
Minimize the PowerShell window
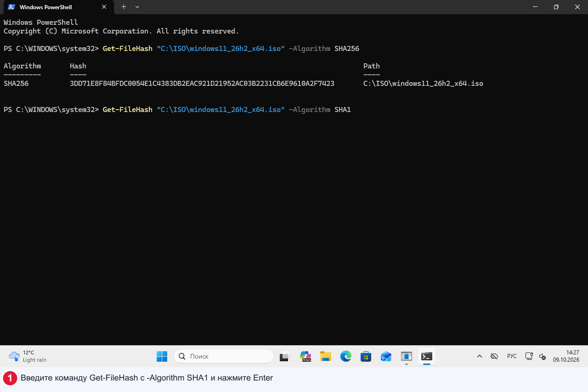pos(535,7)
